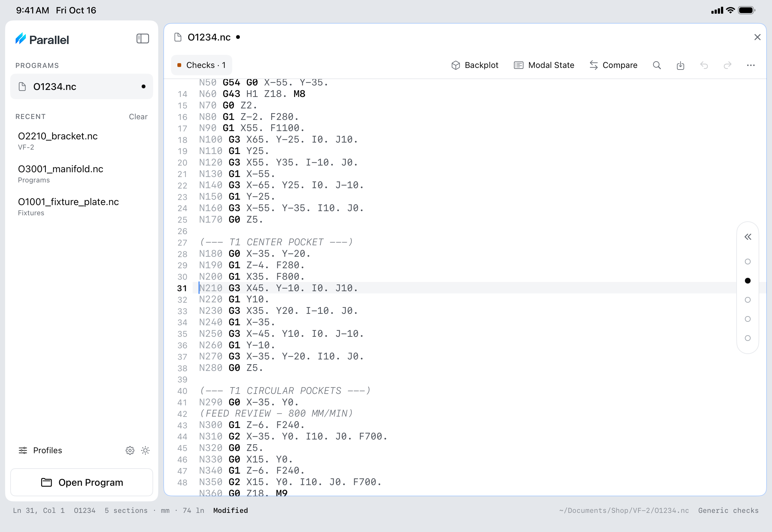Open the Checks · 1 panel
The height and width of the screenshot is (532, 772).
(201, 65)
